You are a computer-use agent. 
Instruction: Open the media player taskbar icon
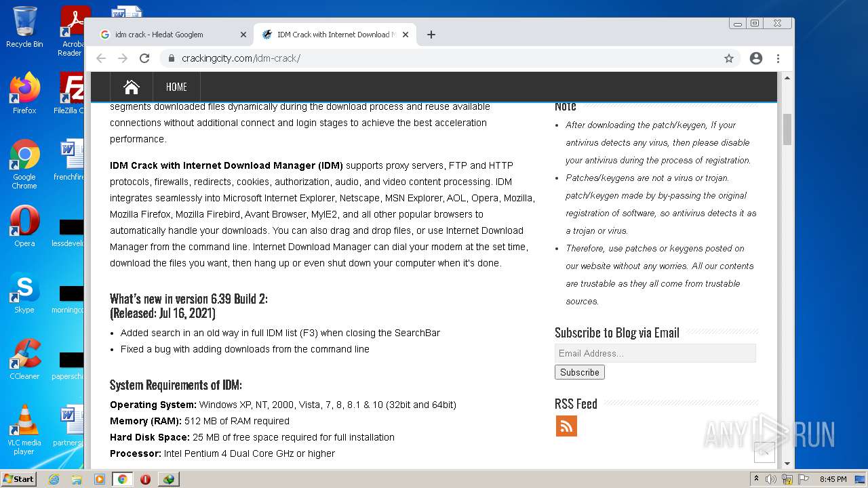(100, 479)
